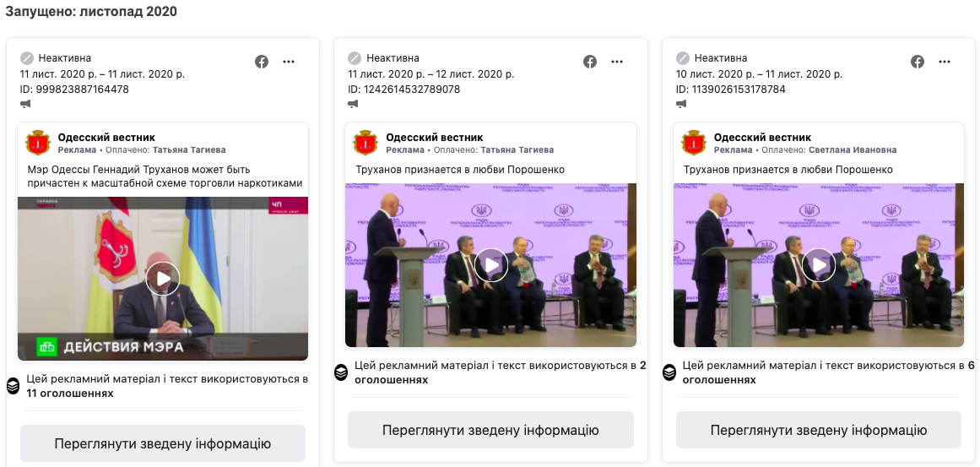Click megaphone icon under ad ID 1242614532789078

tap(353, 104)
